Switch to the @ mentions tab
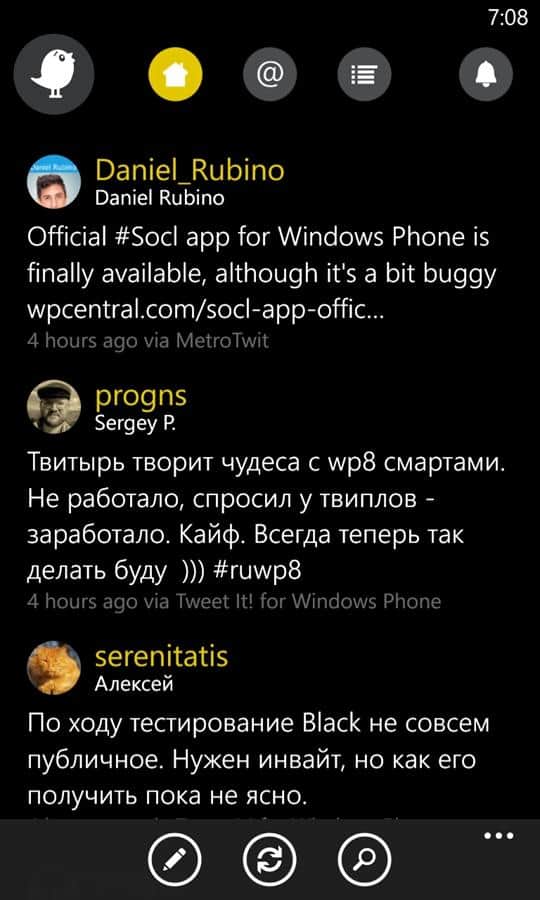Screen dimensions: 540x900 (x=270, y=73)
